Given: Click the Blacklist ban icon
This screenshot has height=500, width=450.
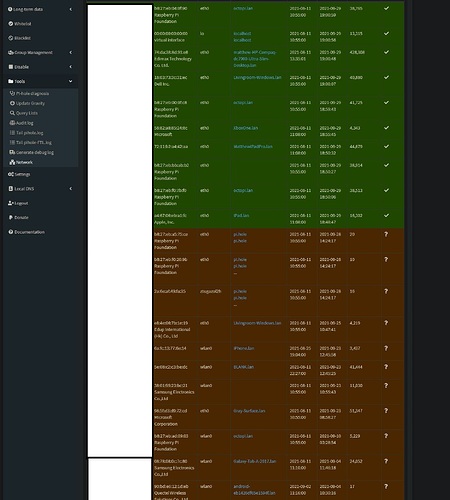Looking at the screenshot, I should tap(11, 38).
